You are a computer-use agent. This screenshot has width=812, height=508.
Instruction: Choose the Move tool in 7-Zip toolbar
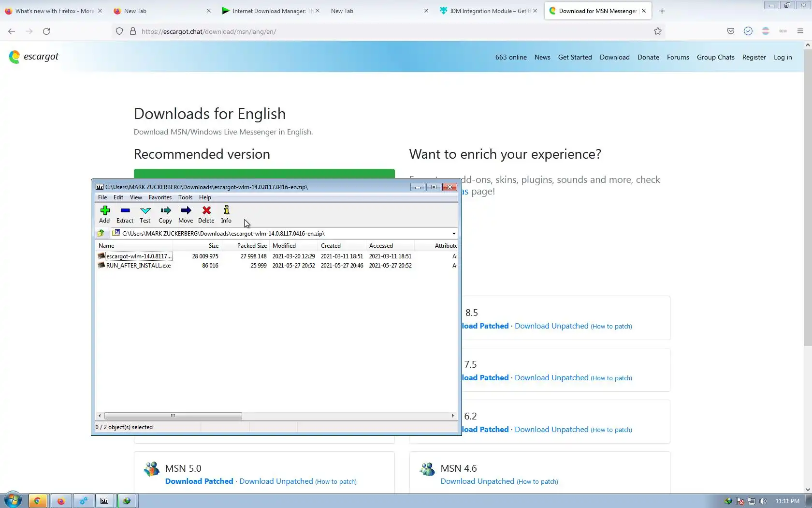pos(186,214)
